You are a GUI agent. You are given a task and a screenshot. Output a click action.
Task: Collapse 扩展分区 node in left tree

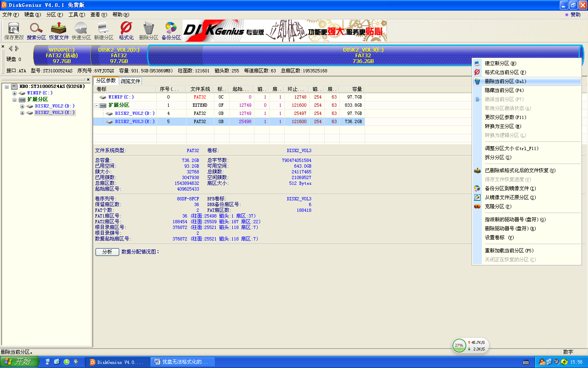pos(15,100)
